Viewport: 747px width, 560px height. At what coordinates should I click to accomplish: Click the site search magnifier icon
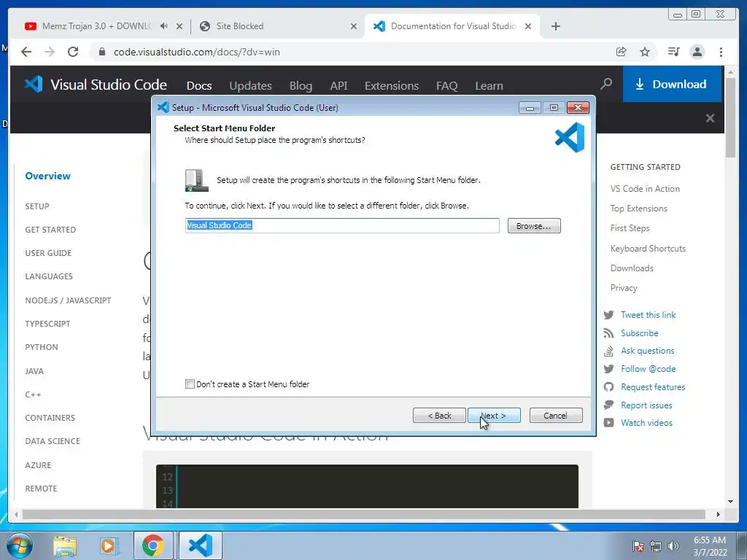(606, 85)
